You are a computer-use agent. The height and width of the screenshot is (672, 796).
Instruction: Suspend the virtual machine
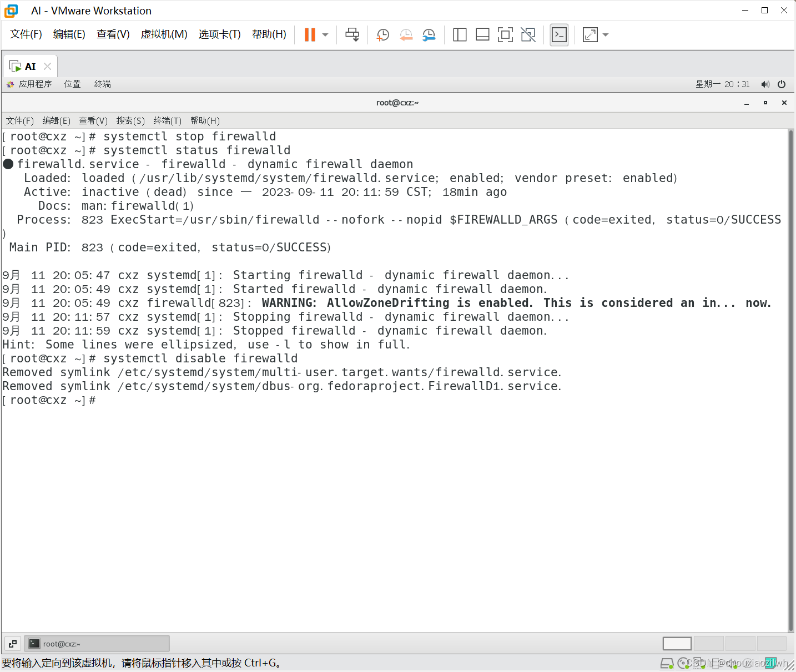pyautogui.click(x=309, y=34)
